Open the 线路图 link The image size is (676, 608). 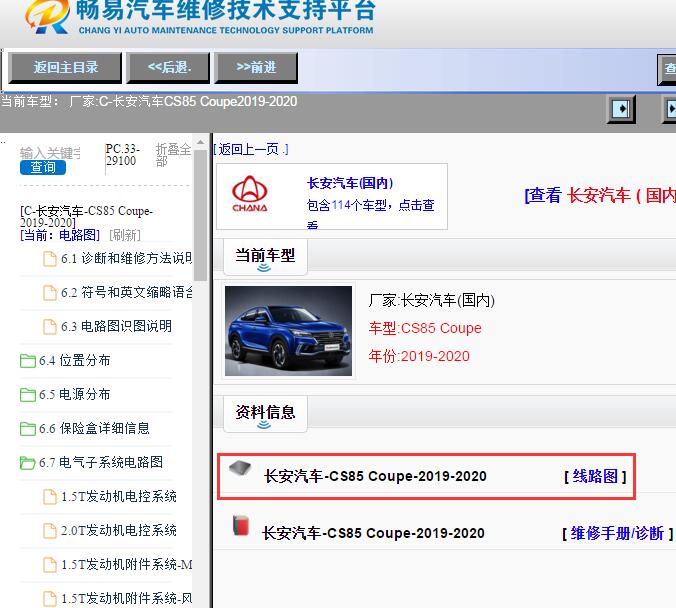tap(595, 476)
